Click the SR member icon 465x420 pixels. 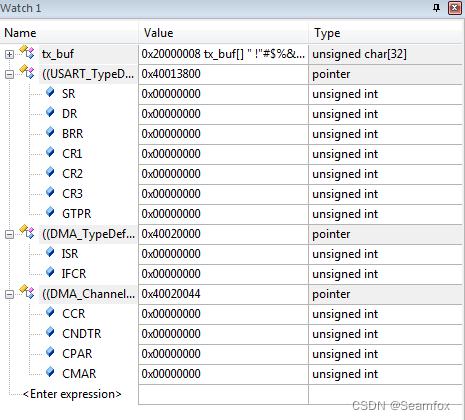tap(50, 92)
